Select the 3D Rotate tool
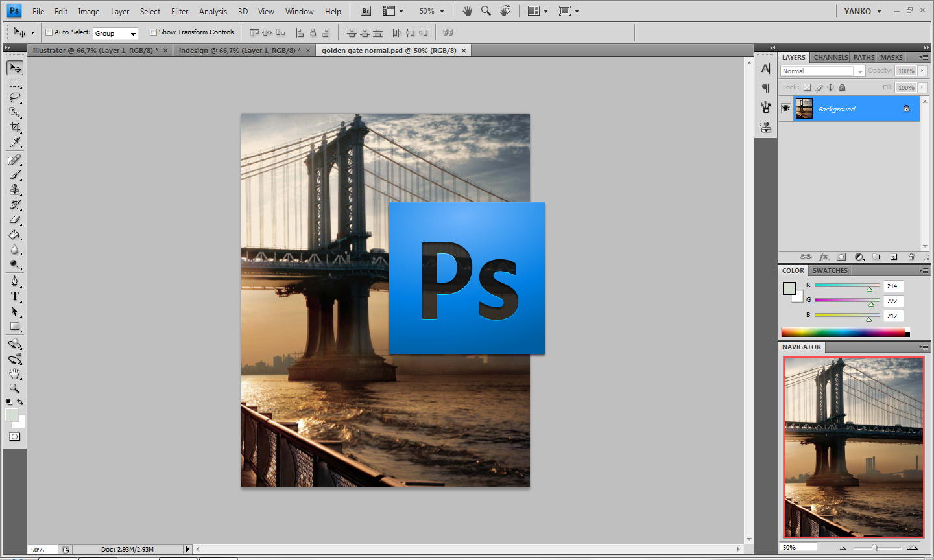The image size is (934, 560). (15, 344)
